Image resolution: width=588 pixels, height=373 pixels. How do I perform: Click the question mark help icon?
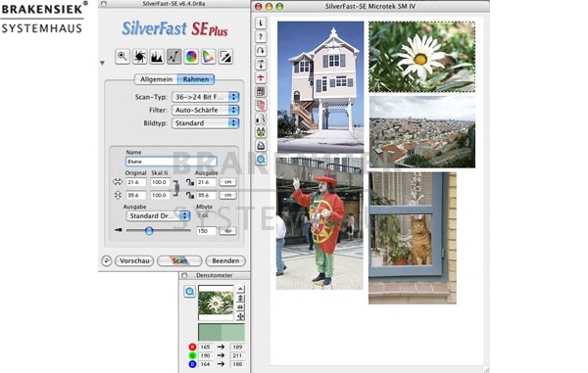261,36
